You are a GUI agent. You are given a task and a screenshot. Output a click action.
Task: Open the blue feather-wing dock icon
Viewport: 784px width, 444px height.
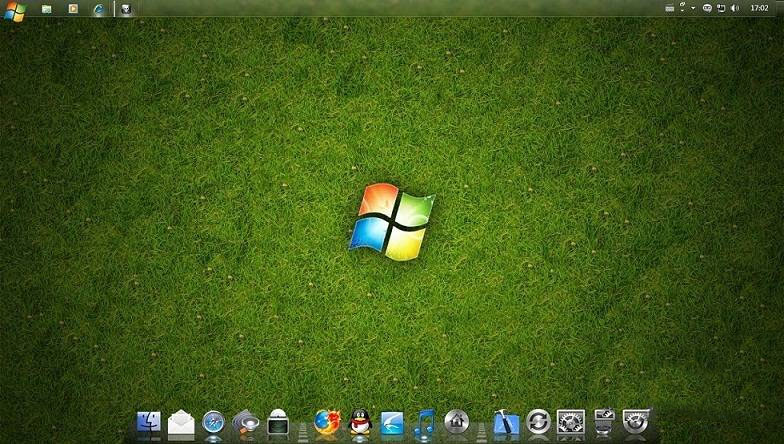[392, 423]
